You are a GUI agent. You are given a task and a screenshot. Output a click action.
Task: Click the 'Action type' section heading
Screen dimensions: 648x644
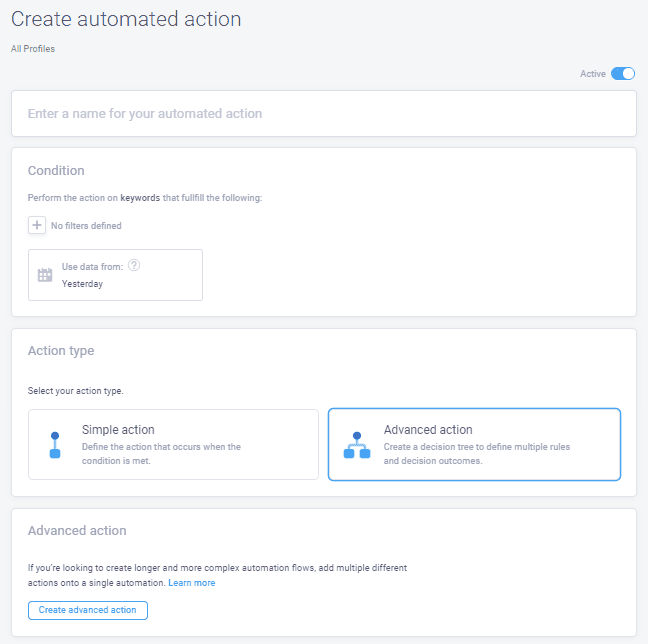[x=61, y=351]
